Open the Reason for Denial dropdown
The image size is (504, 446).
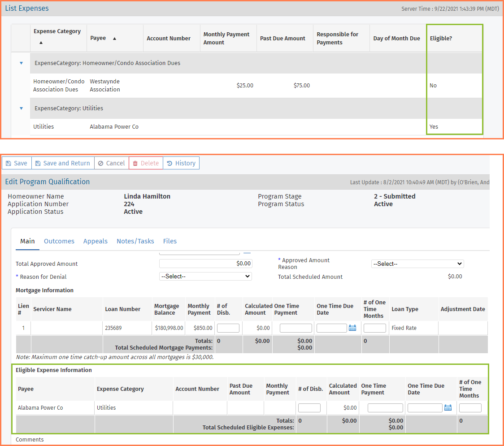pos(205,277)
